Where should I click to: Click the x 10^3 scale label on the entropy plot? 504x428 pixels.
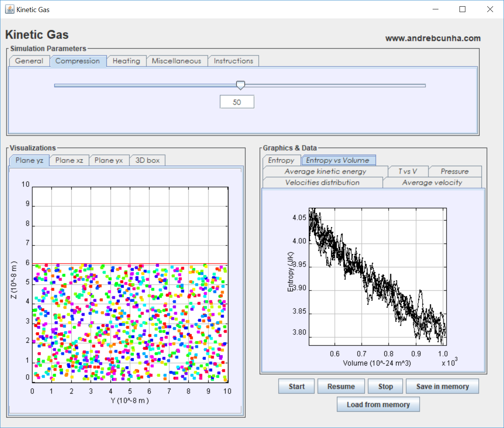click(449, 363)
